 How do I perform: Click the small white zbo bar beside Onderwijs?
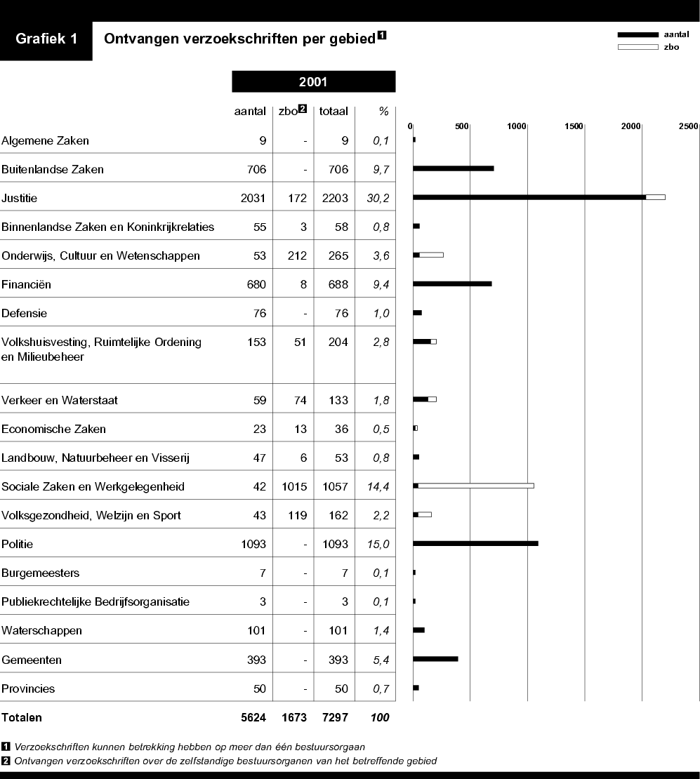[430, 255]
